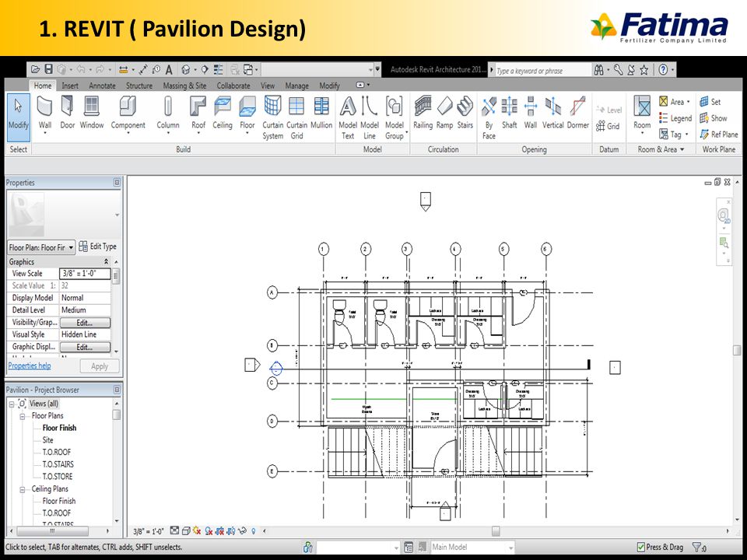The image size is (747, 560).
Task: Open the Massing & Site ribbon tab
Action: click(x=184, y=86)
